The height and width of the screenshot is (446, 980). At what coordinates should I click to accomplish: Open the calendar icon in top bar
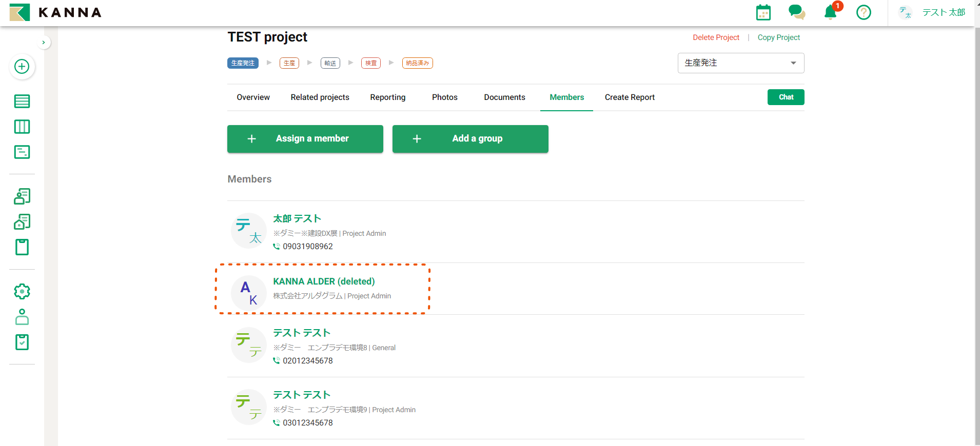(763, 12)
